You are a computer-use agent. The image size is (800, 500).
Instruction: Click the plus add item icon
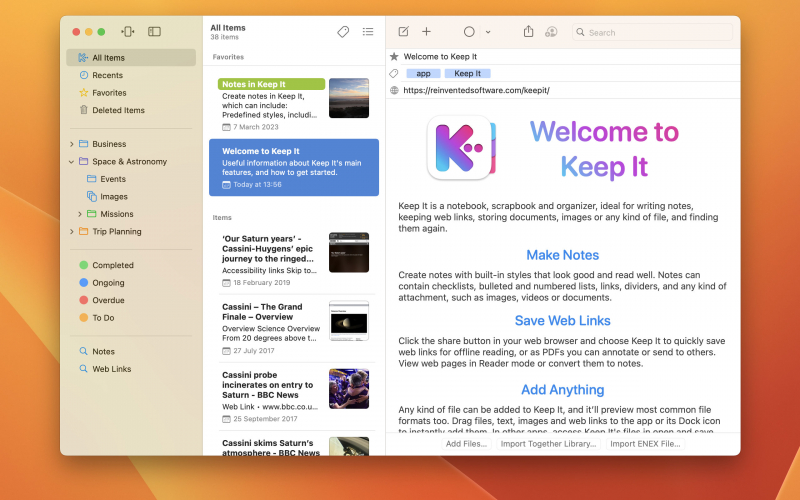coord(427,32)
